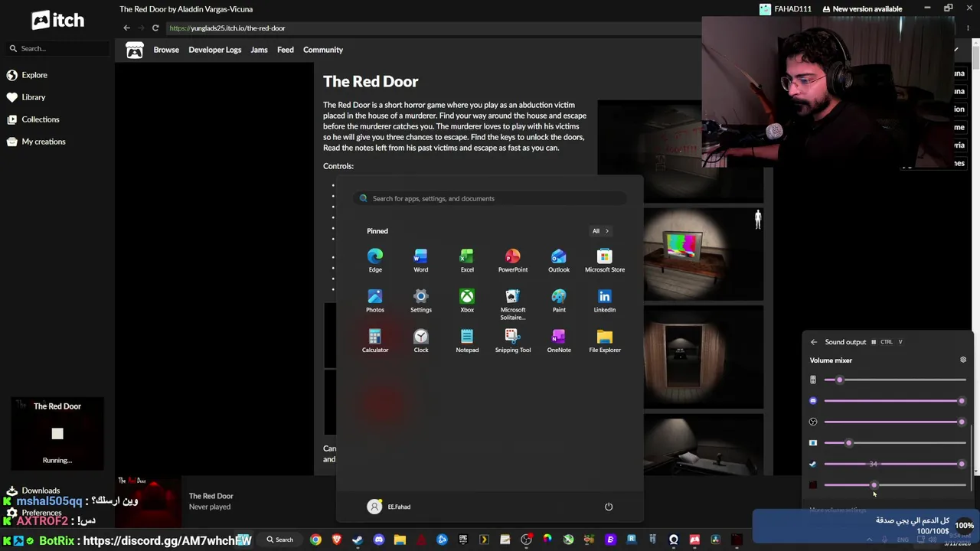The width and height of the screenshot is (980, 551).
Task: Open Microsoft Solitaire pinned app
Action: tap(513, 304)
